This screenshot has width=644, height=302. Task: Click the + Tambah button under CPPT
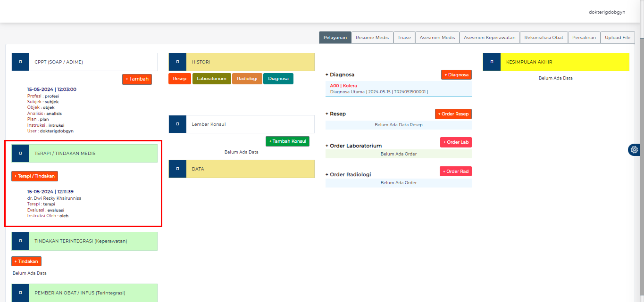(x=137, y=79)
